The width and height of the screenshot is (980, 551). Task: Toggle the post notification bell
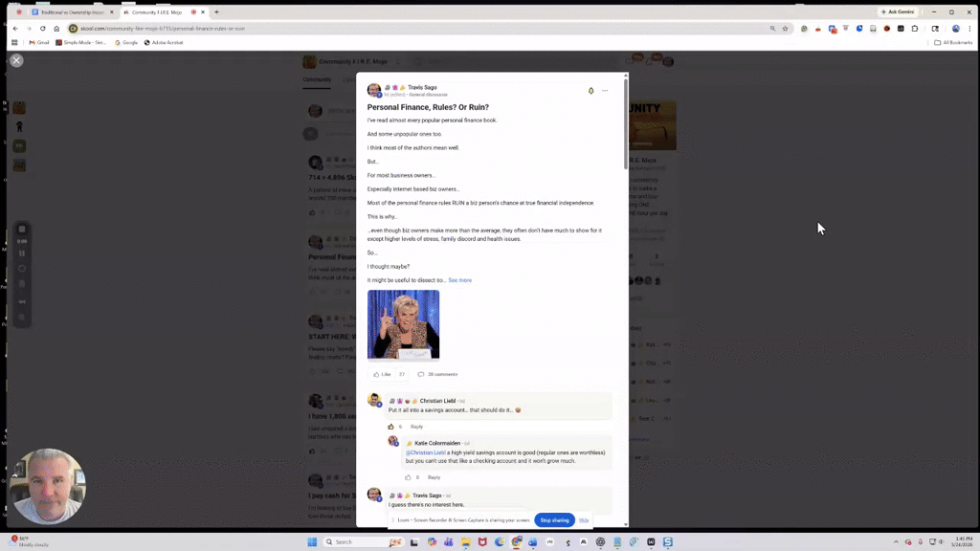[x=590, y=91]
